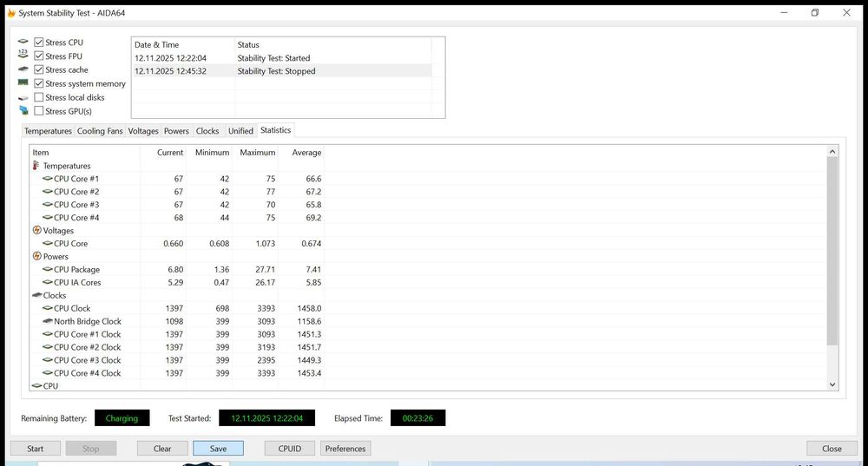
Task: Click the disk drive icon beside Stress local disks
Action: click(x=23, y=98)
